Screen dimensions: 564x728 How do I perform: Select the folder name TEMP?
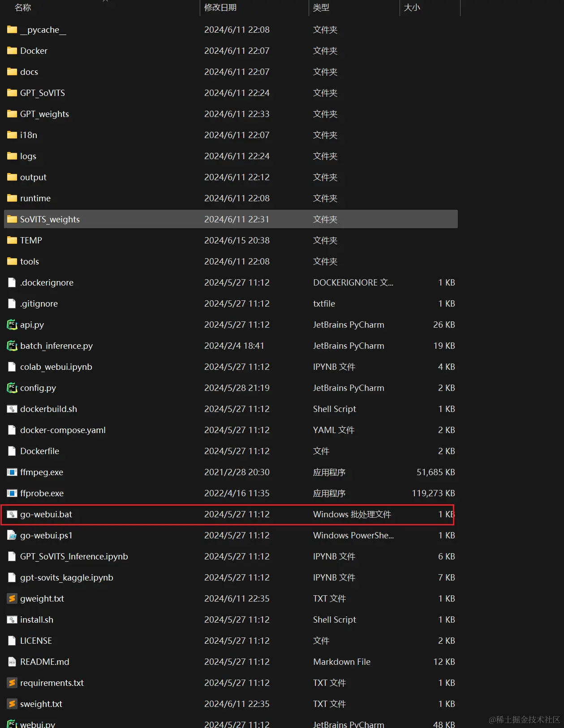coord(31,240)
